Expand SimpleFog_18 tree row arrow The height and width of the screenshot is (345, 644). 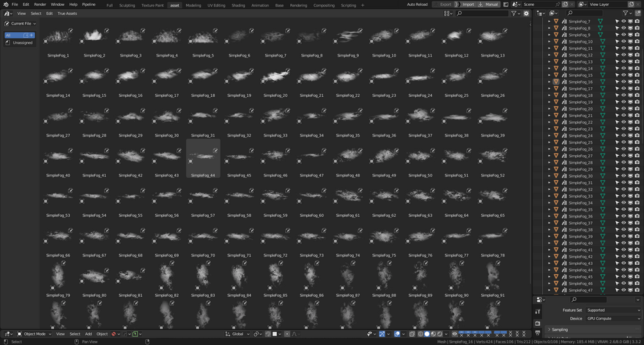point(549,96)
